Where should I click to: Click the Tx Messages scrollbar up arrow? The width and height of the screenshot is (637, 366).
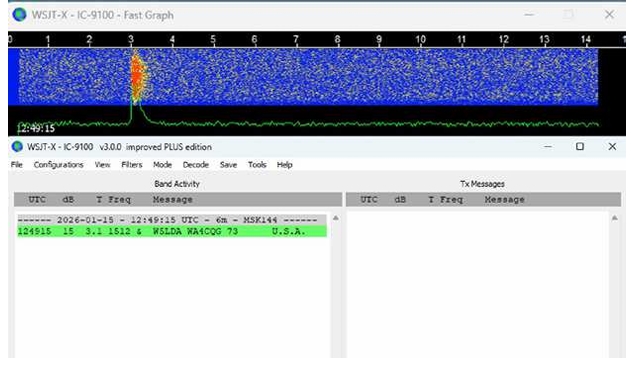(615, 218)
